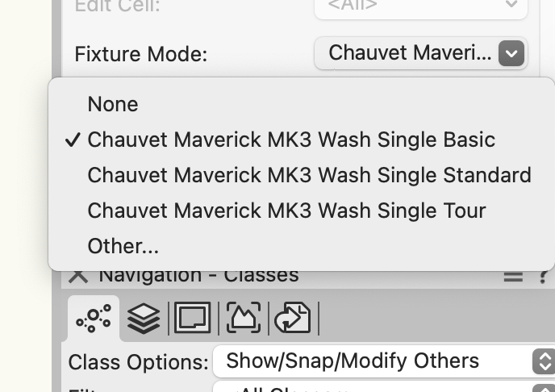Choose Chauvet Maverick MK3 Wash Single Basic
Image resolution: width=555 pixels, height=392 pixels.
pyautogui.click(x=290, y=140)
